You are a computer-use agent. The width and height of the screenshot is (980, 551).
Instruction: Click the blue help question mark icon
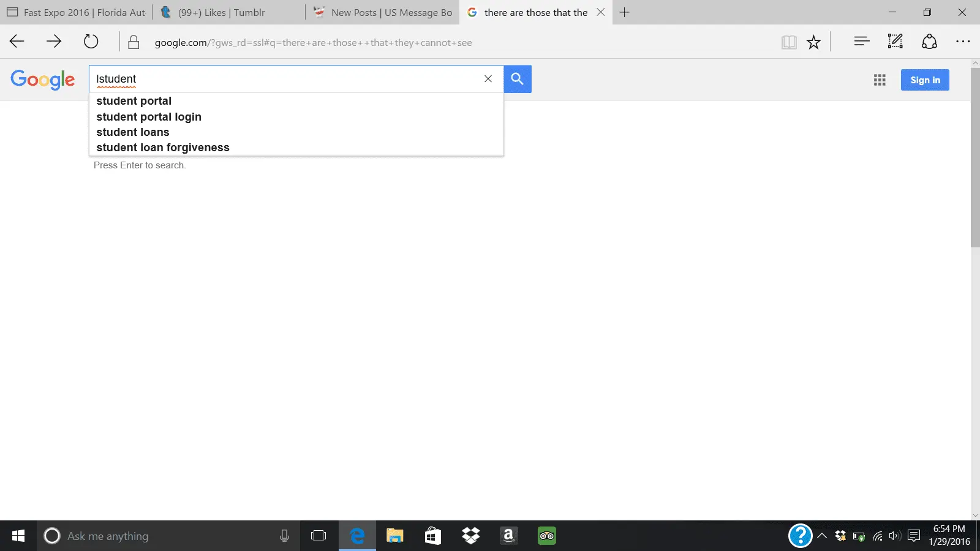pos(800,536)
